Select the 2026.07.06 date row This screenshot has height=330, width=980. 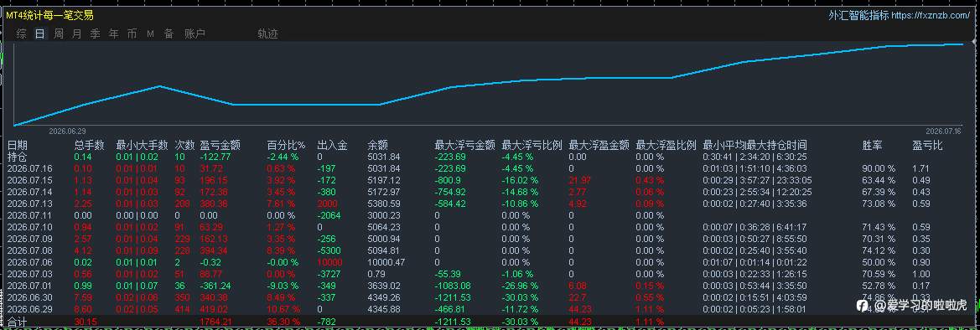click(x=29, y=262)
